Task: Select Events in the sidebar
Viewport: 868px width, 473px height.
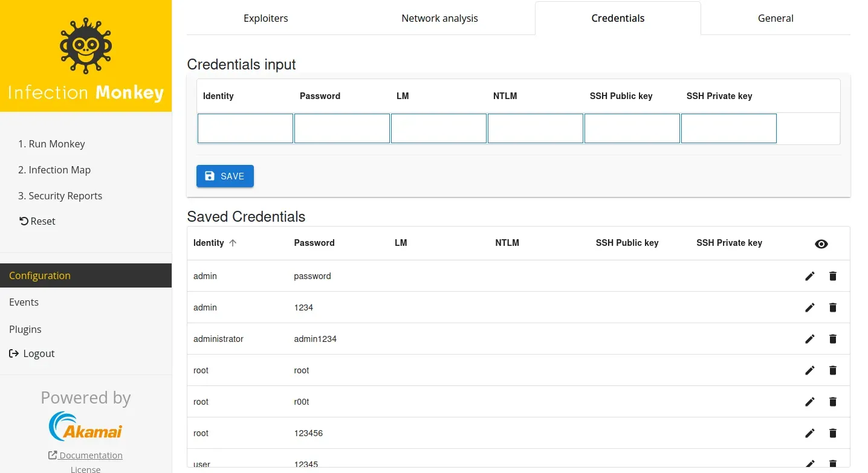Action: [24, 302]
